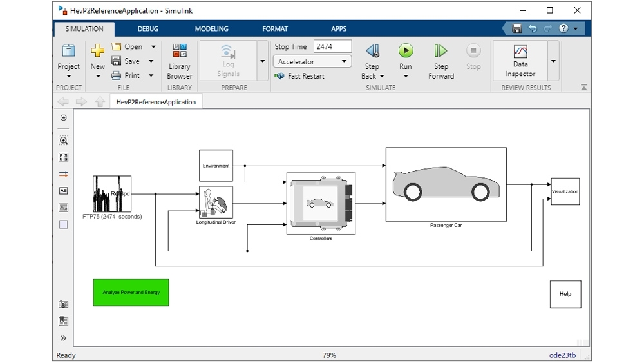Viewport: 644px width, 363px height.
Task: Save the model via the Save icon
Action: tap(117, 61)
